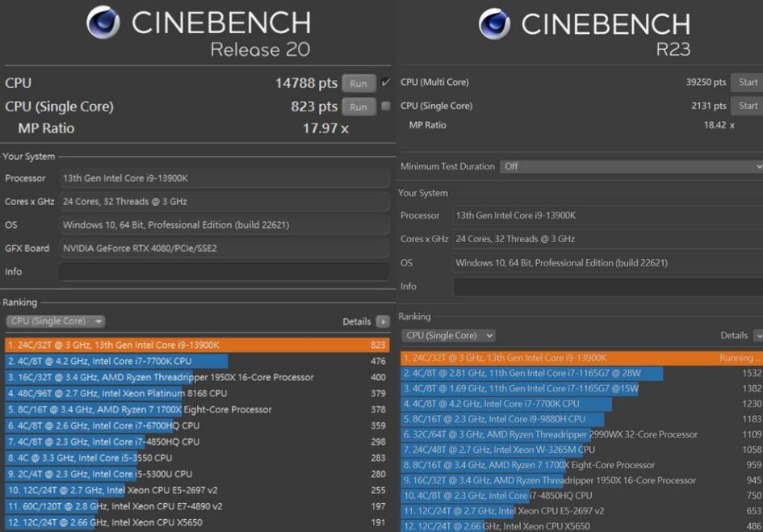
Task: Click the Cinebench R23 sphere logo
Action: 494,24
